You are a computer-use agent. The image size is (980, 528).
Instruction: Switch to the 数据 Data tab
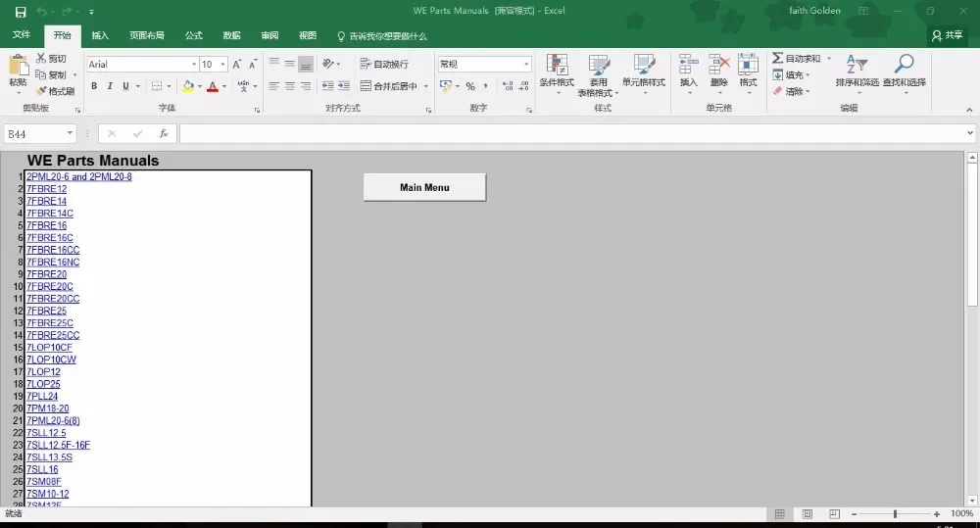[x=232, y=35]
